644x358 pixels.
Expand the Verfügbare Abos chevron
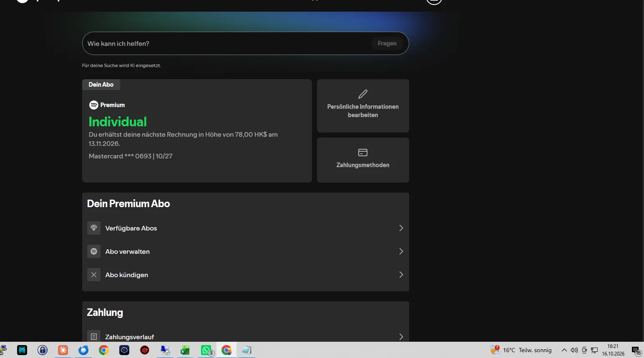[x=401, y=228]
